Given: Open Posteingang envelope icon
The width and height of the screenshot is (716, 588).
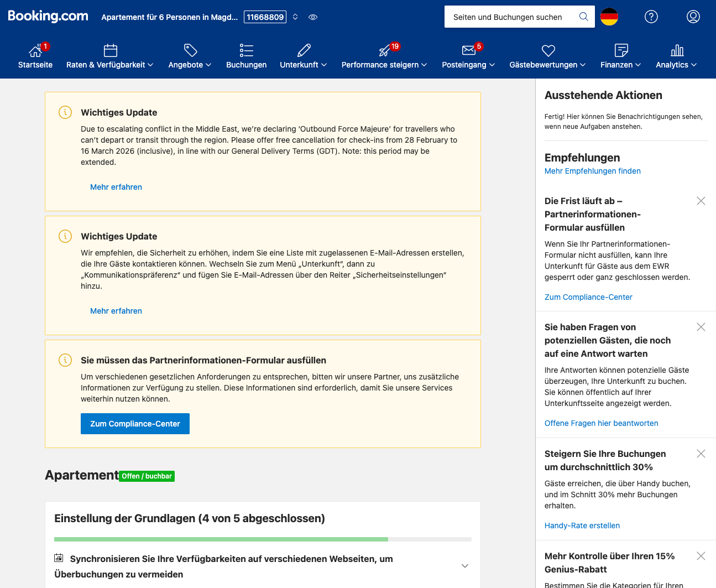Looking at the screenshot, I should (x=468, y=51).
